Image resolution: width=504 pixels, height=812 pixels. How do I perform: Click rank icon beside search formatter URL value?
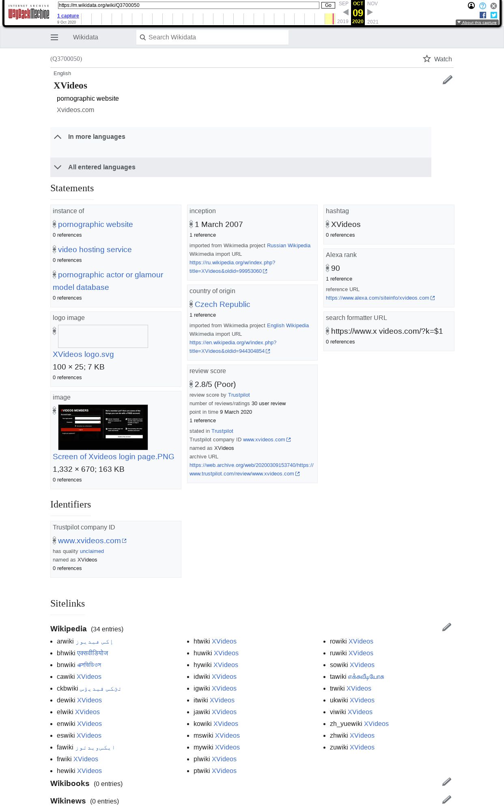pyautogui.click(x=327, y=331)
